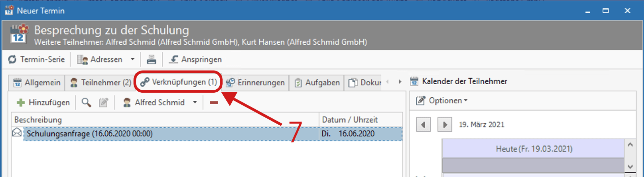644x177 pixels.
Task: Click the Kalender der Teilnehmer calendar icon
Action: coord(414,81)
